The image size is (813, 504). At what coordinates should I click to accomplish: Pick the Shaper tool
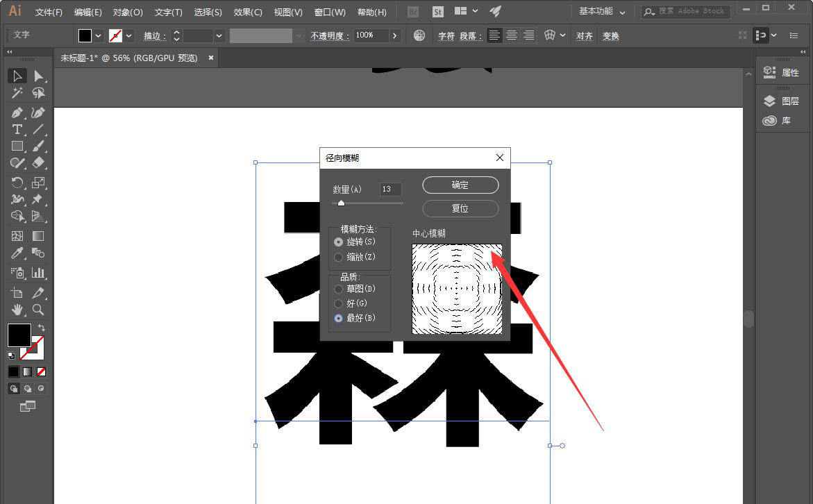coord(17,163)
